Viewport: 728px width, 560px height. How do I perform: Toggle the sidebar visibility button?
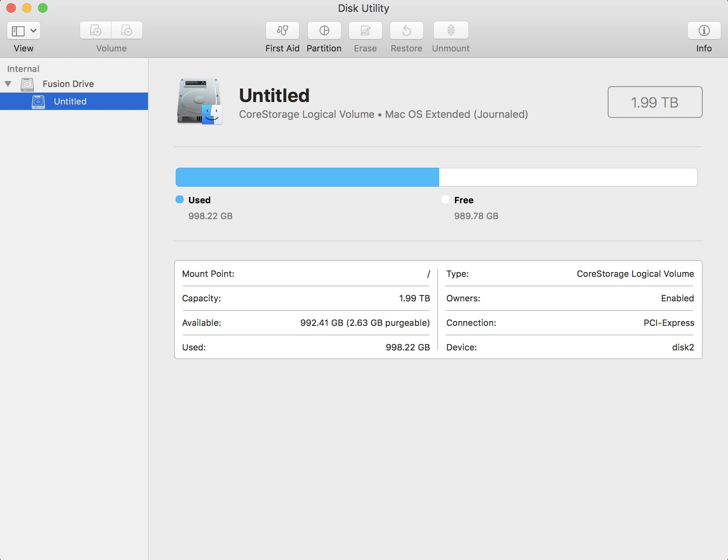click(18, 30)
